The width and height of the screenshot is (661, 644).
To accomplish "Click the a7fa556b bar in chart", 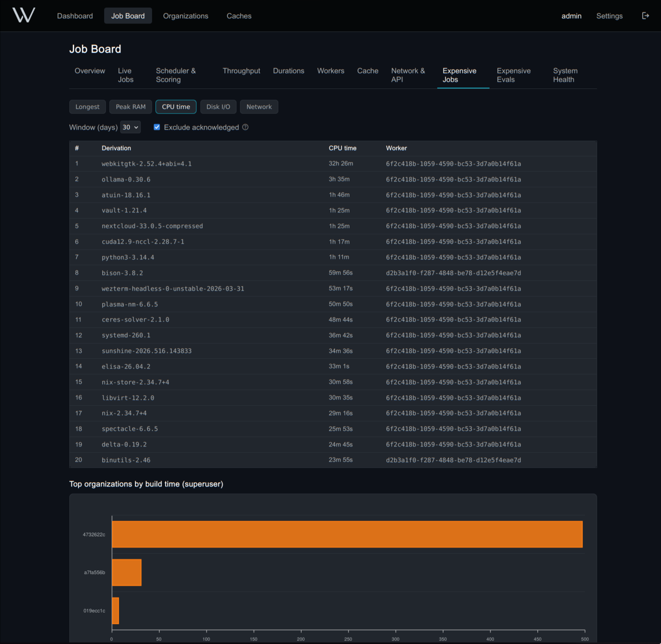I will (x=127, y=573).
